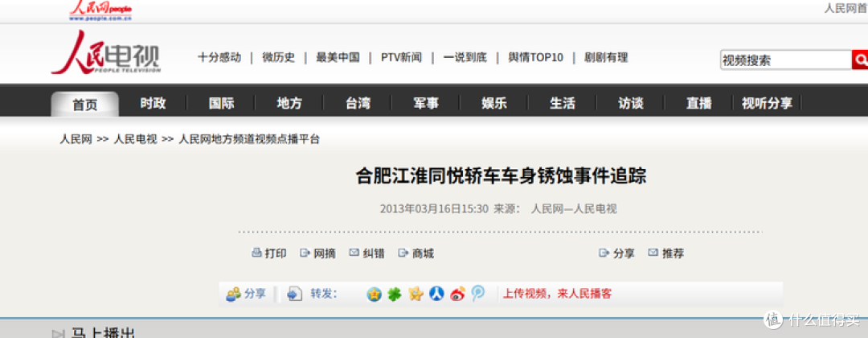
Task: Click the source 人民网—人民电视
Action: tap(574, 209)
